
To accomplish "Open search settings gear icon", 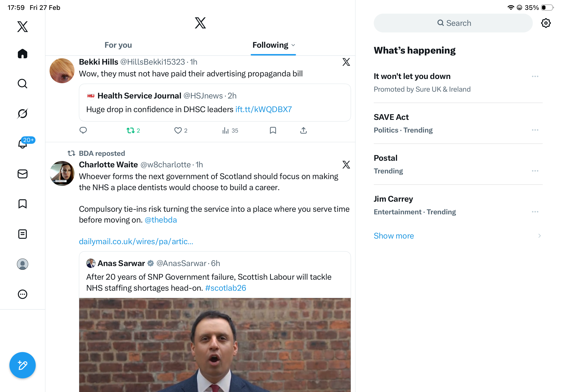I will click(545, 23).
